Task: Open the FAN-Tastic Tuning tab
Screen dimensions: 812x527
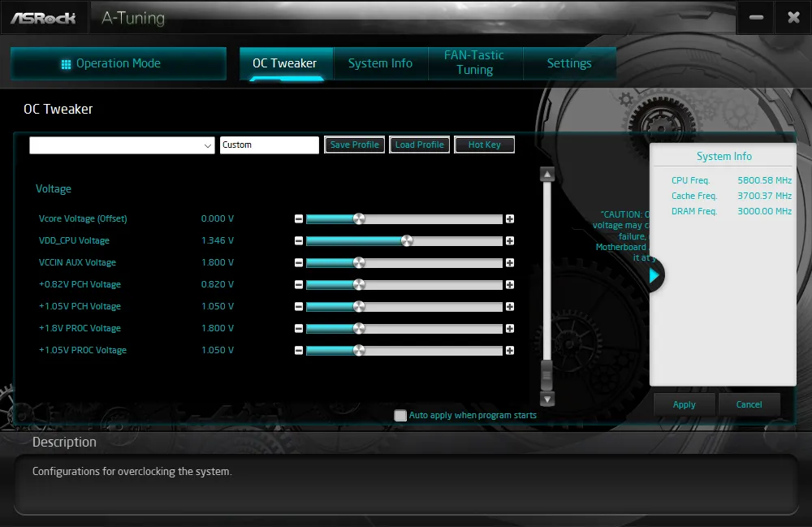Action: click(x=475, y=63)
